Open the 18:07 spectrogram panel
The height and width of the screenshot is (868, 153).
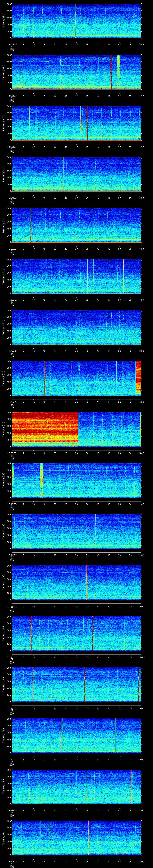pyautogui.click(x=77, y=327)
